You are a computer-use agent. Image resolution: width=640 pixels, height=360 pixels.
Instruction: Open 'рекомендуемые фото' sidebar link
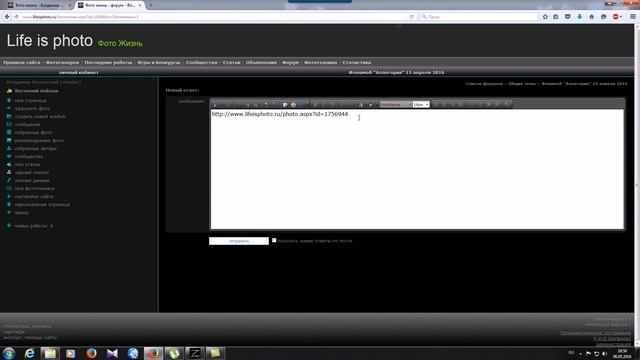coord(39,140)
